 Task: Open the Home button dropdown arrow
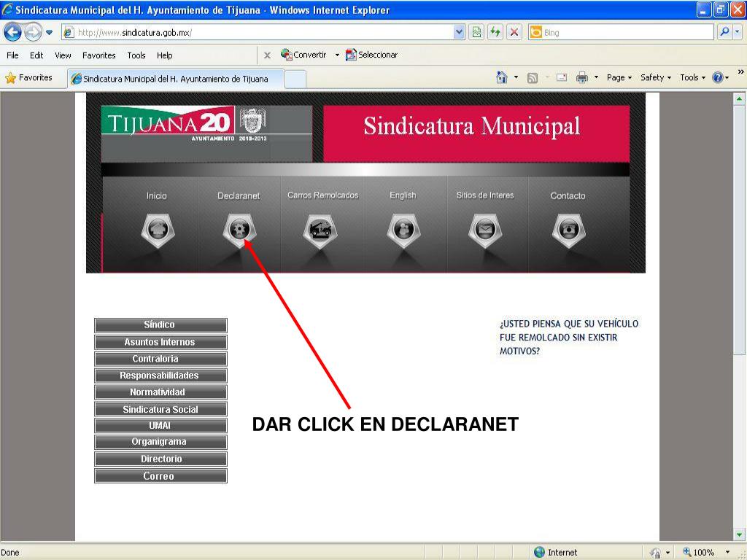pyautogui.click(x=516, y=77)
